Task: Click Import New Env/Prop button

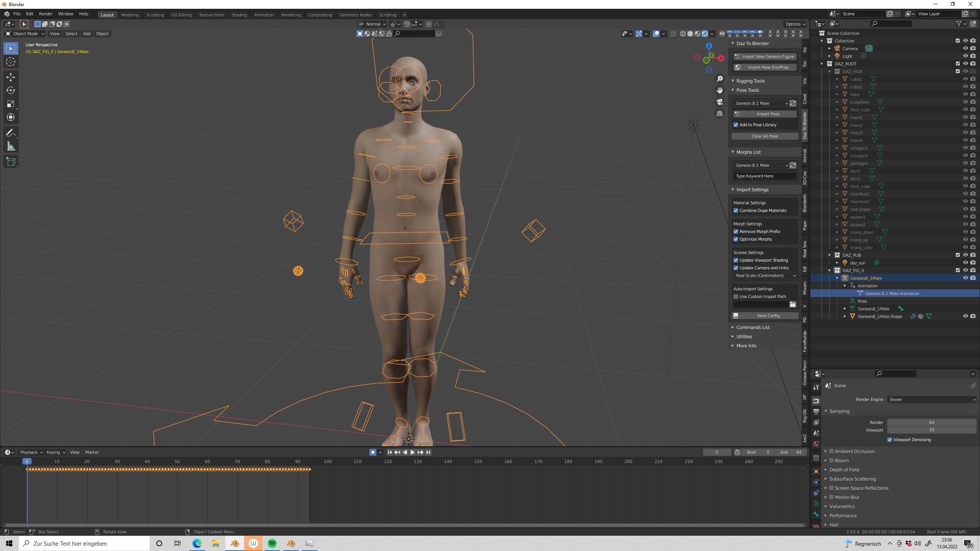Action: point(765,67)
